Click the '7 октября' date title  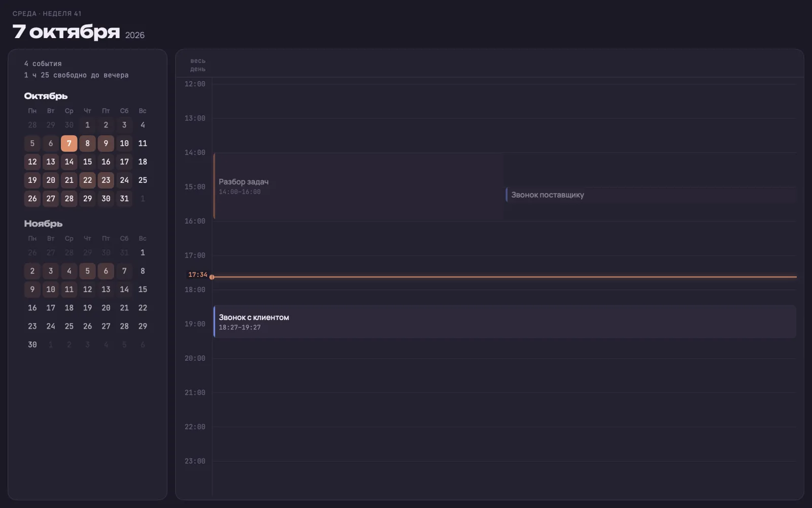pyautogui.click(x=66, y=31)
